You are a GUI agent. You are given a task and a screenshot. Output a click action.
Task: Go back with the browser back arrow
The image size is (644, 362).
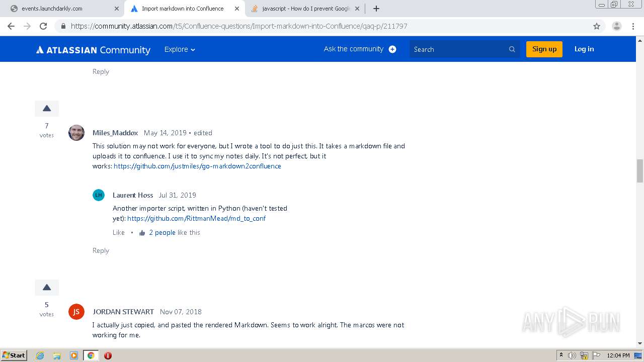11,26
